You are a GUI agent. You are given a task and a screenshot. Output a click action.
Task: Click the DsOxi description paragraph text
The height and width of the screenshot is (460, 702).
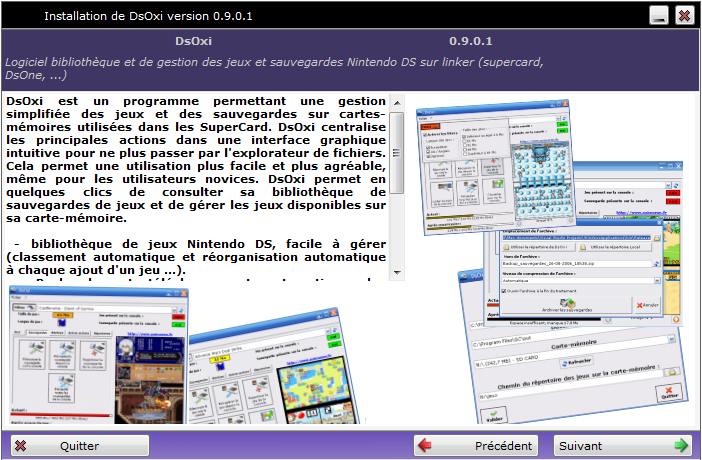tap(196, 159)
